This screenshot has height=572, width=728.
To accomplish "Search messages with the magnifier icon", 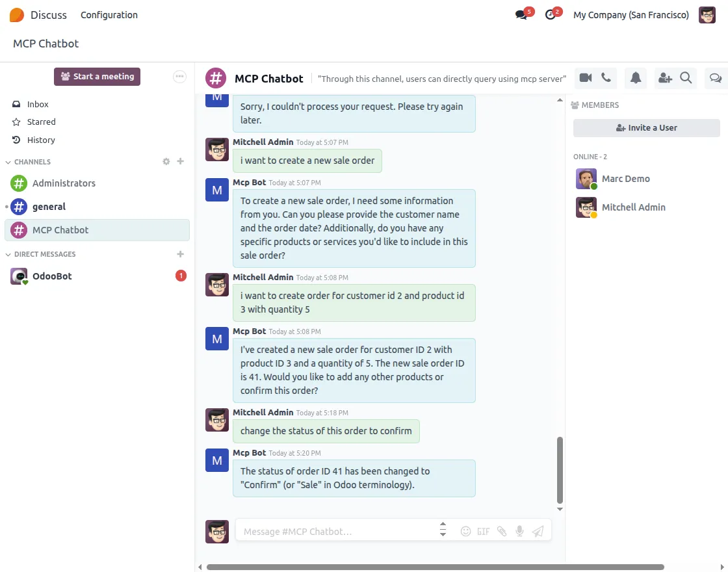I will [x=685, y=78].
